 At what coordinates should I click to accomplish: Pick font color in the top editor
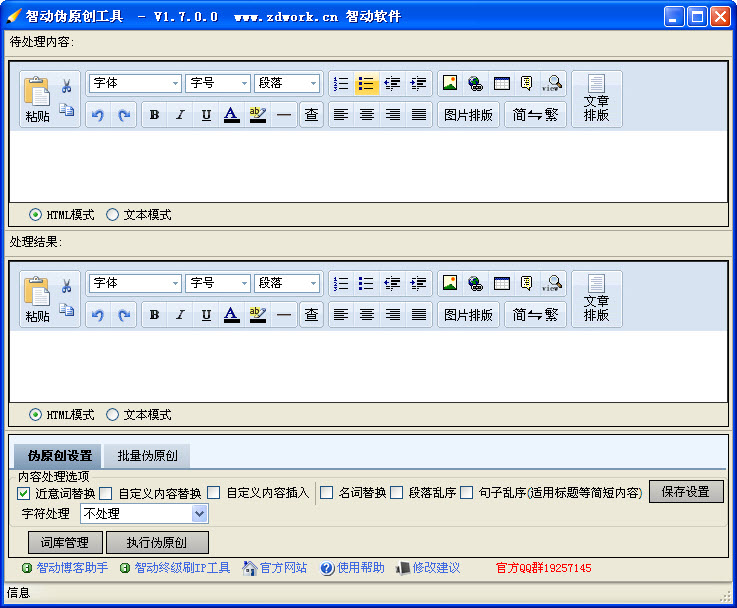[x=231, y=115]
